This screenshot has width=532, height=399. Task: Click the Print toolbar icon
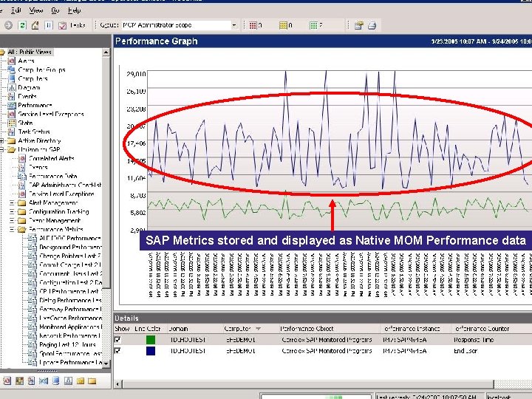[x=372, y=25]
